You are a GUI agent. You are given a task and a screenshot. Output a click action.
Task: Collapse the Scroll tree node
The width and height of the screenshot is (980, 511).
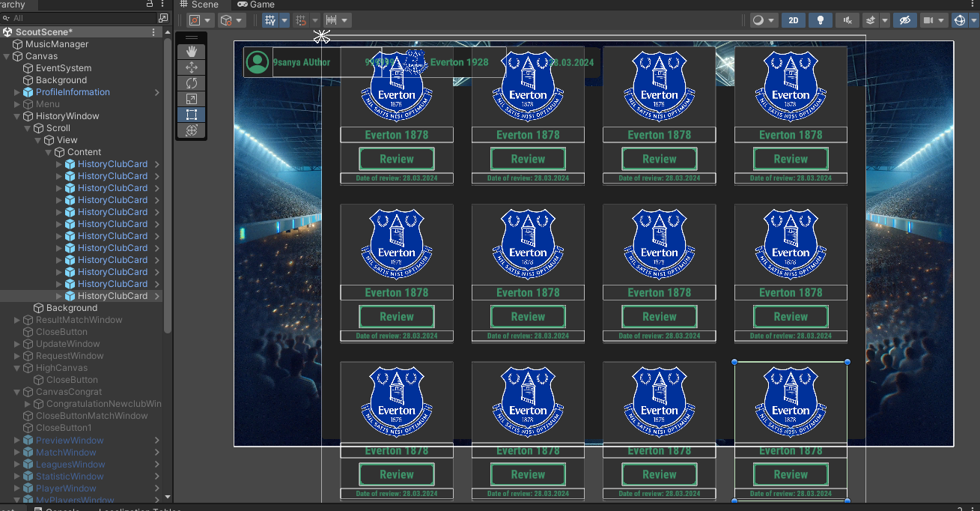tap(28, 128)
